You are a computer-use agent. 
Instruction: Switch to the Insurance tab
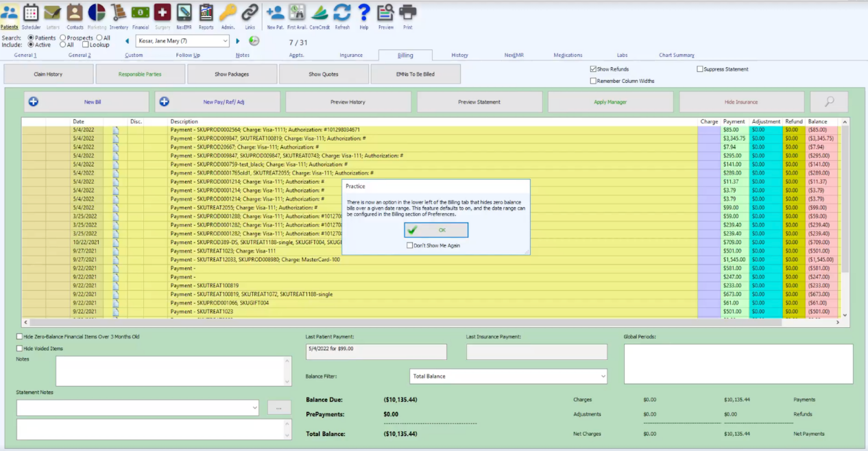coord(351,56)
